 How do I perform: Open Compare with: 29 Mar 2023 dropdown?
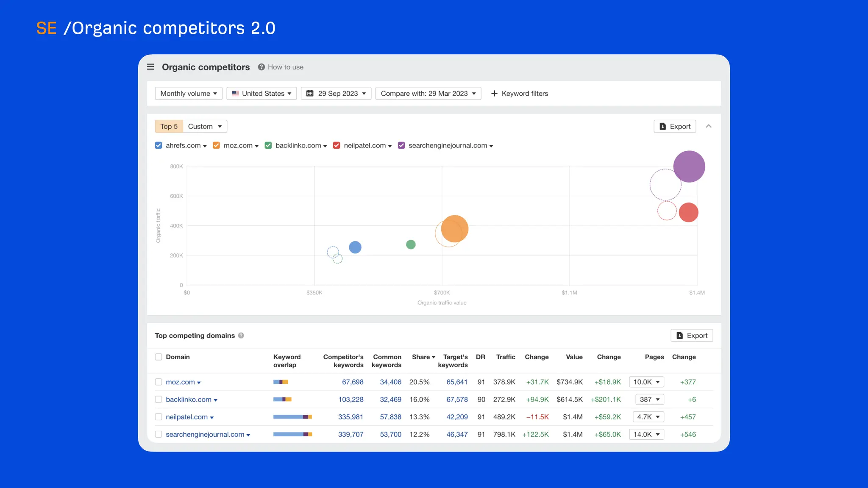point(428,93)
